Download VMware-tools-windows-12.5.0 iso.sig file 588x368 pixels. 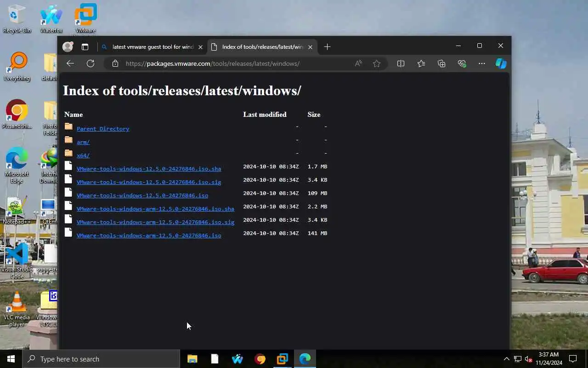coord(149,182)
